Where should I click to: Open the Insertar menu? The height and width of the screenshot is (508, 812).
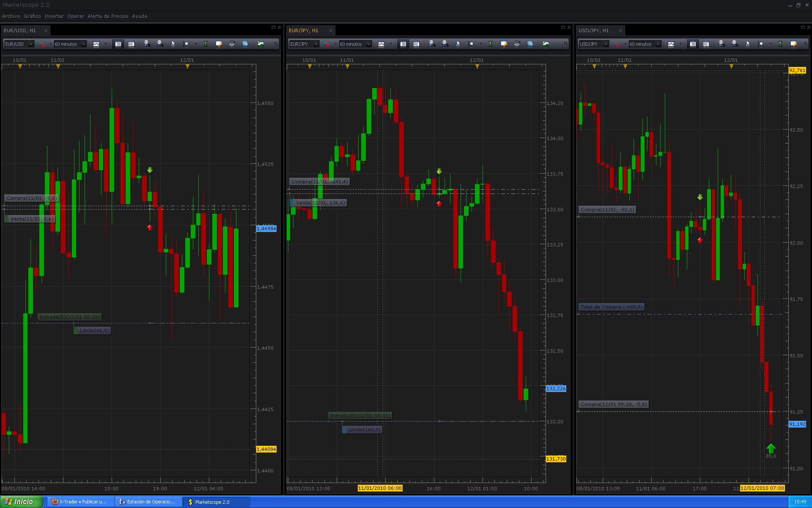coord(54,16)
